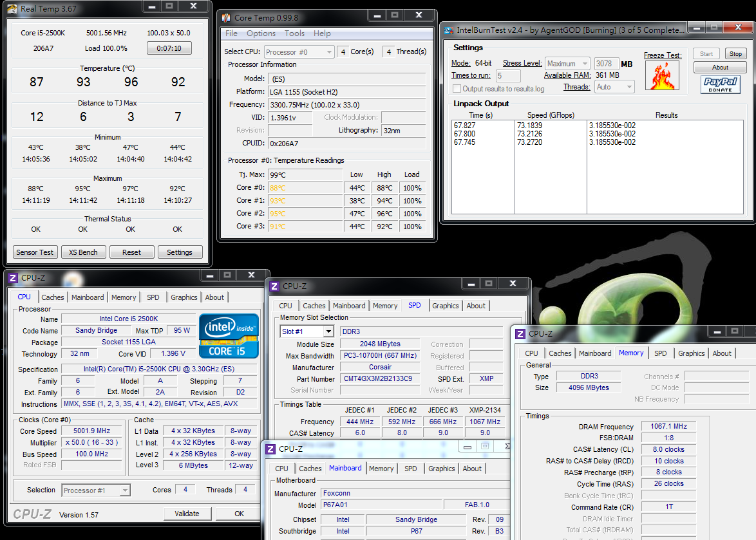Click the Core Temp title bar icon
The image size is (756, 540).
(x=226, y=17)
